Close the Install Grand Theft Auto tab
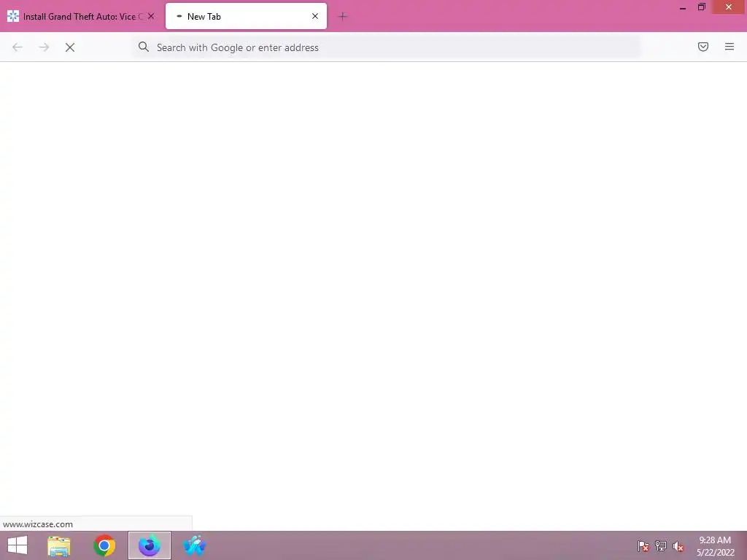The width and height of the screenshot is (747, 560). (151, 16)
